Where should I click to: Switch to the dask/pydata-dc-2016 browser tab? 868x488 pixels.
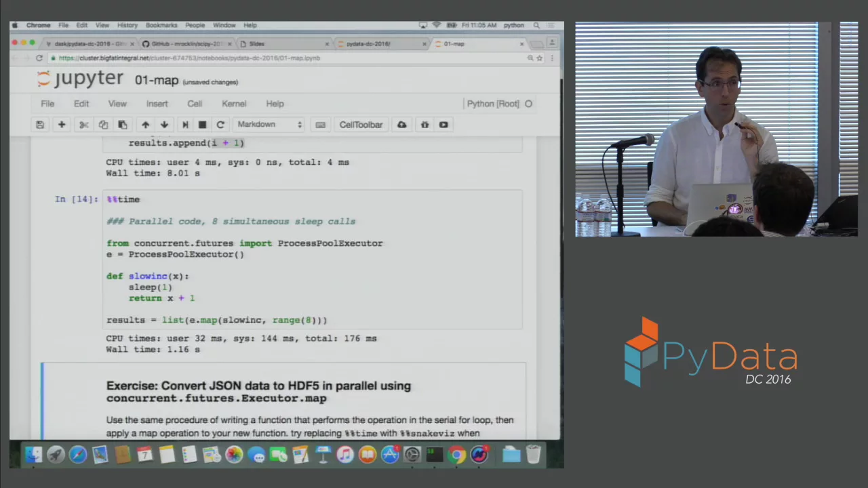[x=88, y=44]
